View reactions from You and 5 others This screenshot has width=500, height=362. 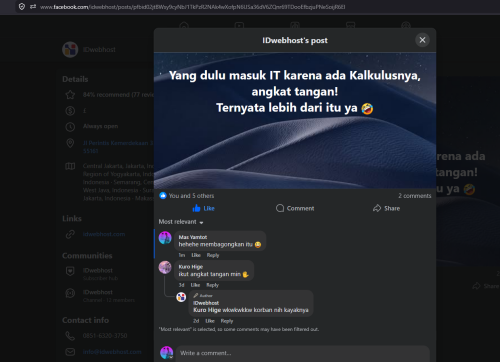[x=191, y=196]
